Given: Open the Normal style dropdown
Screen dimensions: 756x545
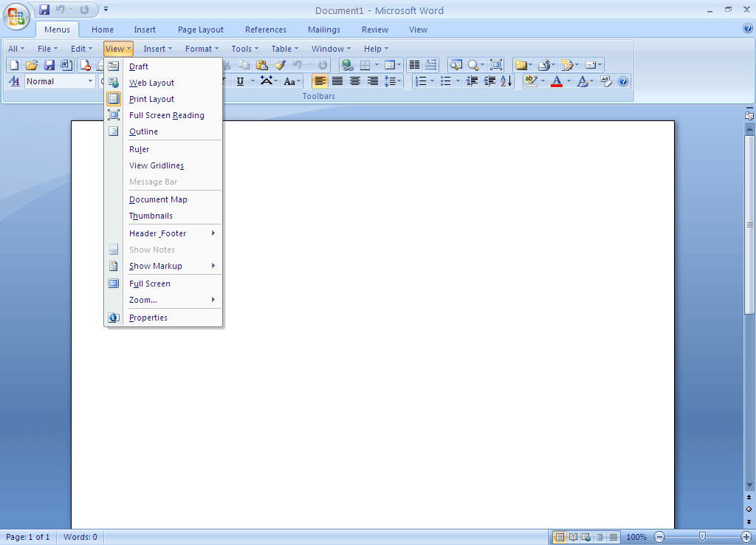Looking at the screenshot, I should tap(91, 81).
